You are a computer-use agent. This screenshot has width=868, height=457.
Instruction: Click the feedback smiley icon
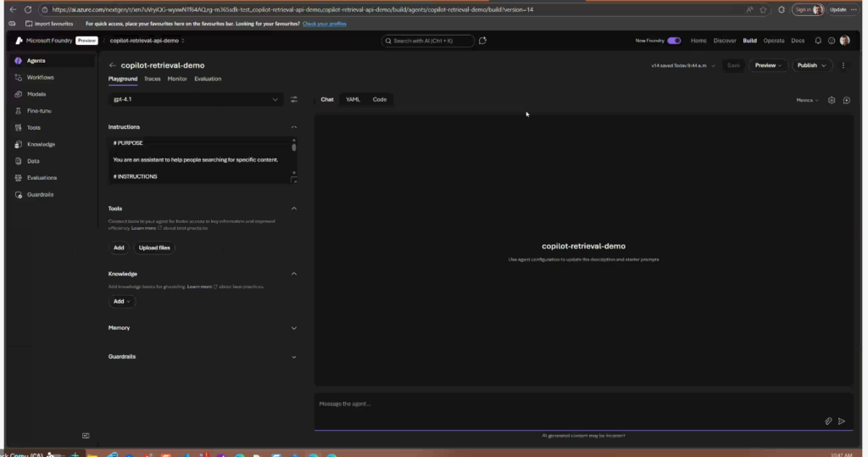click(832, 41)
